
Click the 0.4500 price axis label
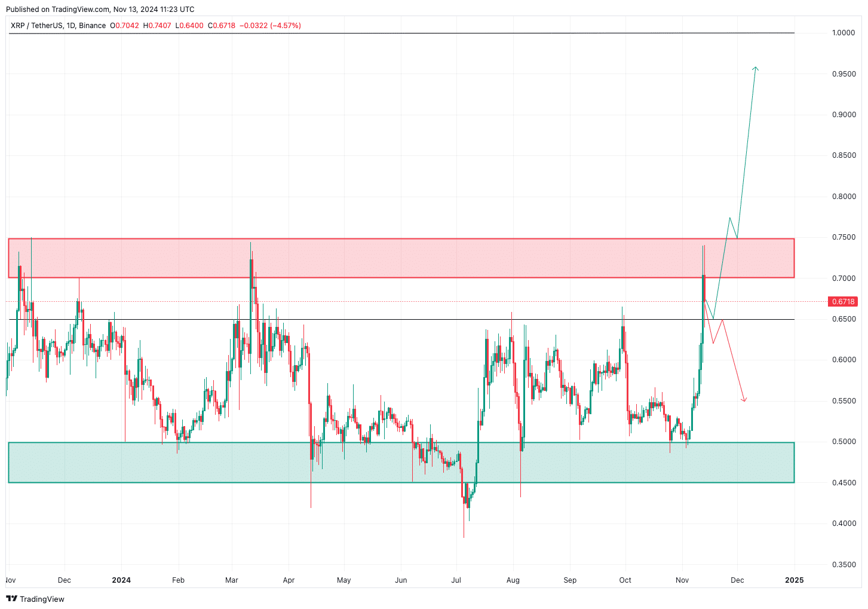tap(844, 483)
